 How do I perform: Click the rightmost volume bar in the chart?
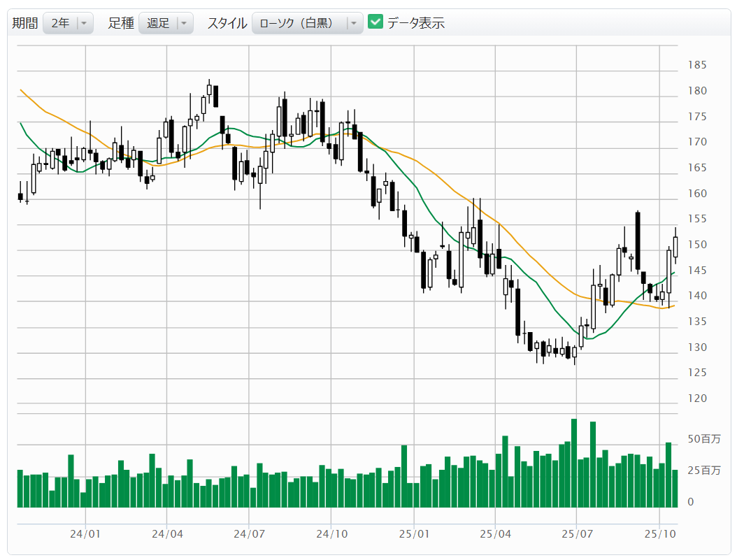pyautogui.click(x=675, y=488)
